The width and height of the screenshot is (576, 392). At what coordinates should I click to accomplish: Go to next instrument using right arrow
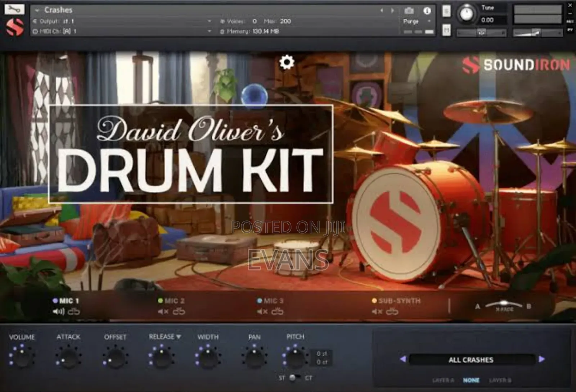click(x=393, y=11)
